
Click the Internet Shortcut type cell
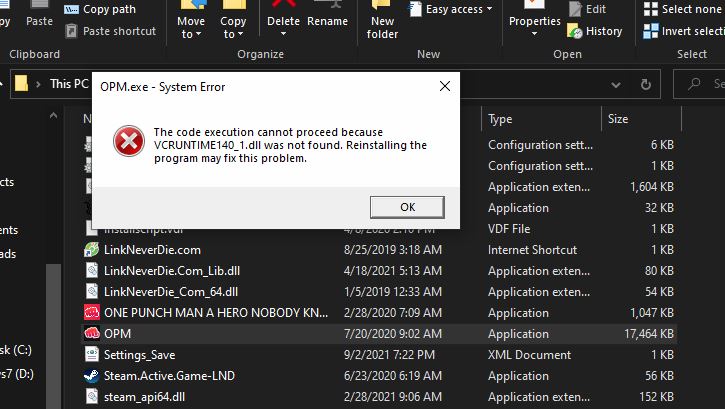coord(532,250)
